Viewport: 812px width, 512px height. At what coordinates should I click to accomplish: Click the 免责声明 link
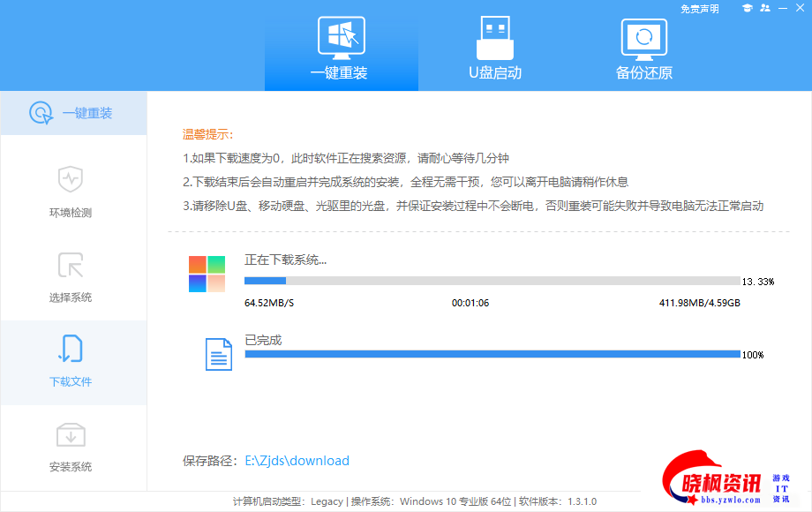point(699,9)
